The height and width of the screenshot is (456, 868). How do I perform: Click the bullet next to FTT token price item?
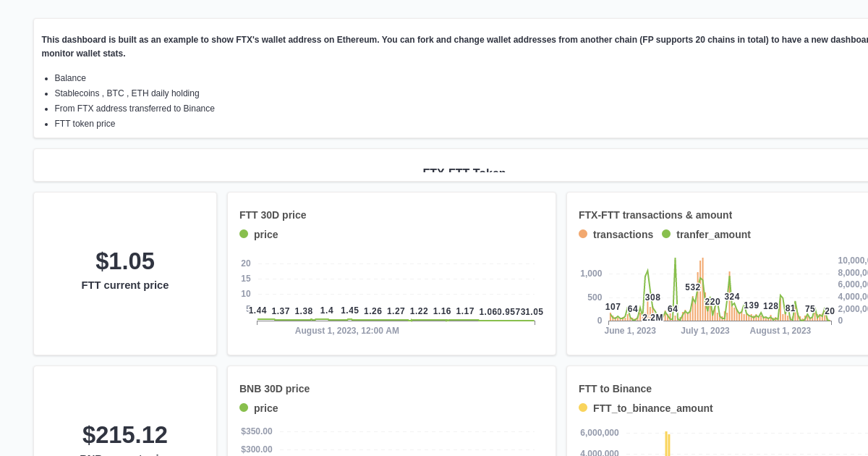tap(47, 124)
